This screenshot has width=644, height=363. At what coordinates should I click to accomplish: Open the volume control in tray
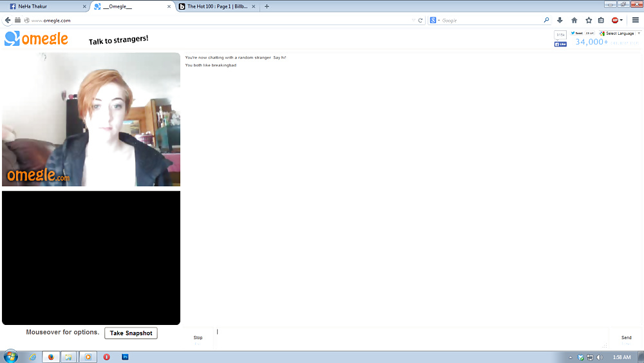pos(600,357)
